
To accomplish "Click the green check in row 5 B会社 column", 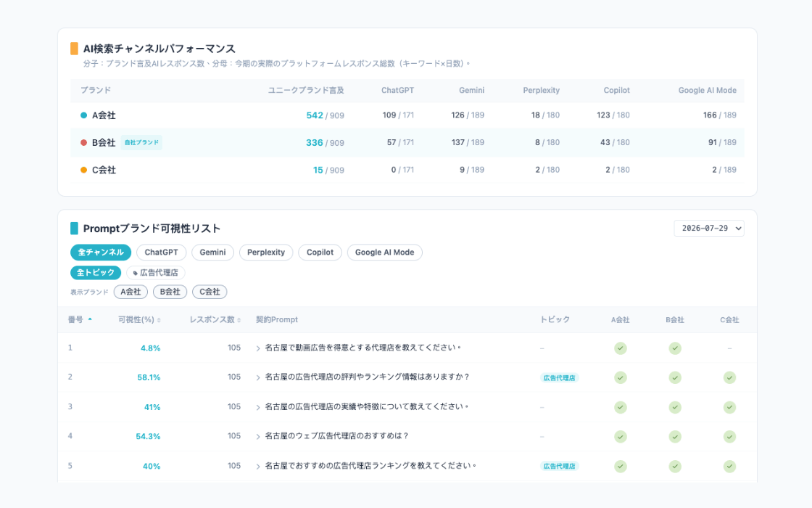I will click(675, 467).
